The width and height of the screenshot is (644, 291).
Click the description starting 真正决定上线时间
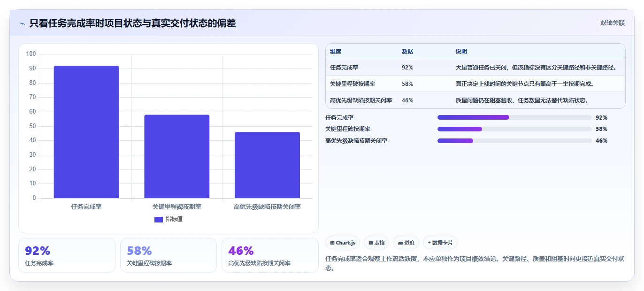tap(525, 84)
